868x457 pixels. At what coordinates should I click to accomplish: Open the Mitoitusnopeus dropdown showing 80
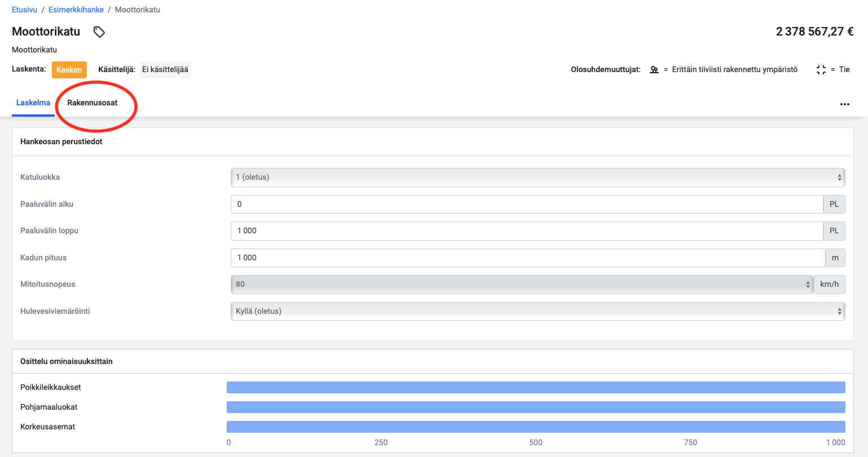point(522,284)
